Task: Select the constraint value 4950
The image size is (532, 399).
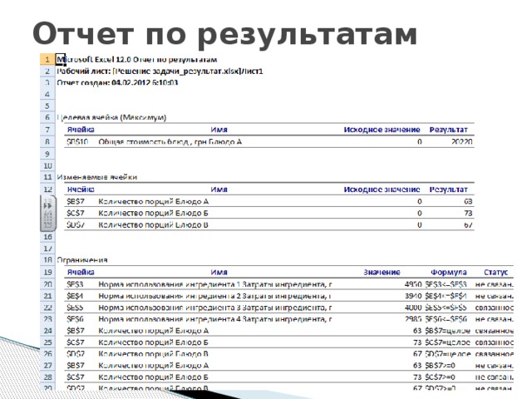Action: [413, 284]
